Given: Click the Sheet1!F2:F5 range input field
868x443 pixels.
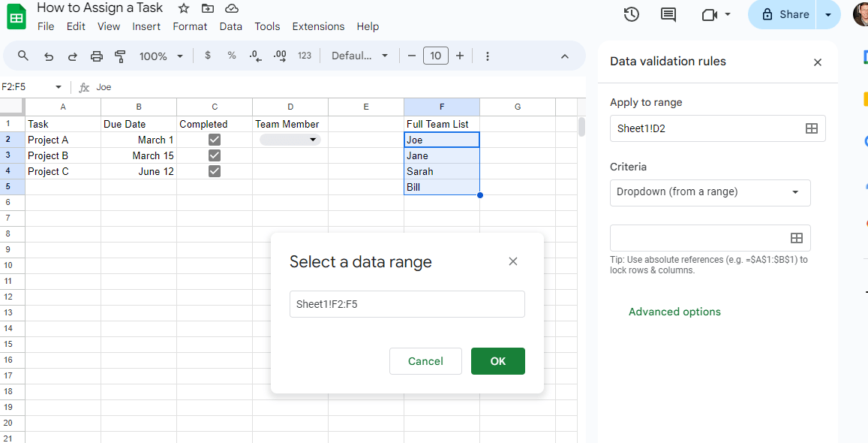Looking at the screenshot, I should coord(407,303).
